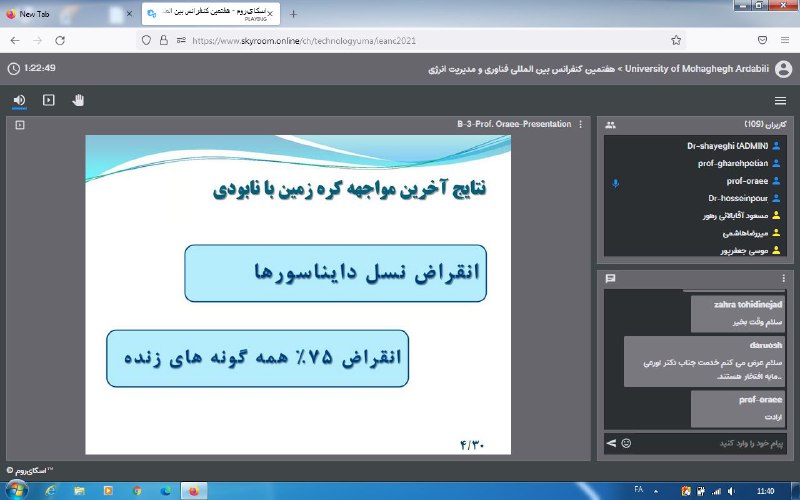Viewport: 800px width, 500px height.
Task: Click the site padlock security icon
Action: pyautogui.click(x=164, y=40)
